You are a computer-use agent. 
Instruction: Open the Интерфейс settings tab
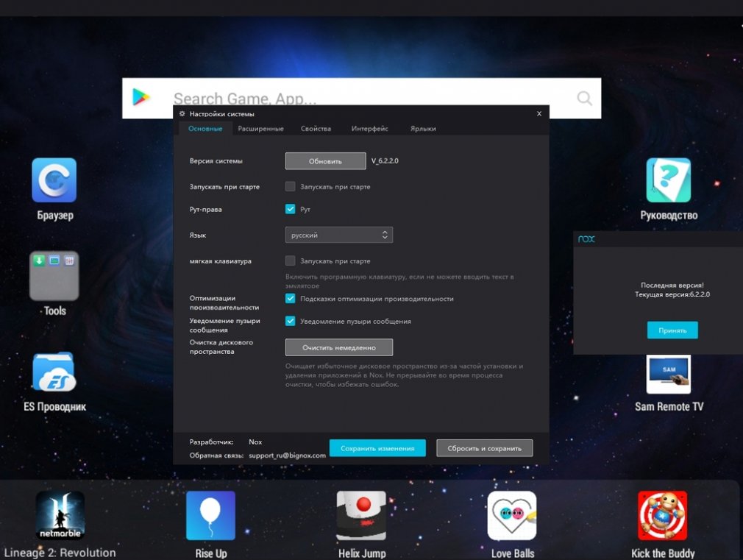click(369, 129)
